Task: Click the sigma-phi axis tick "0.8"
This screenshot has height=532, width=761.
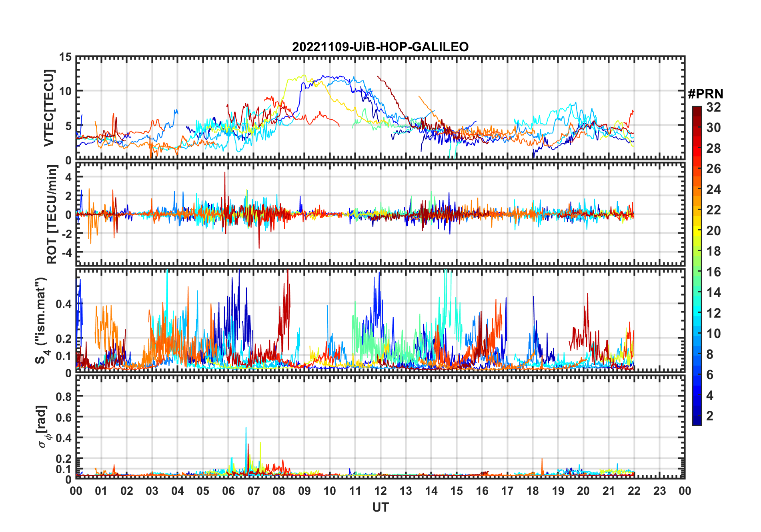Action: 64,396
